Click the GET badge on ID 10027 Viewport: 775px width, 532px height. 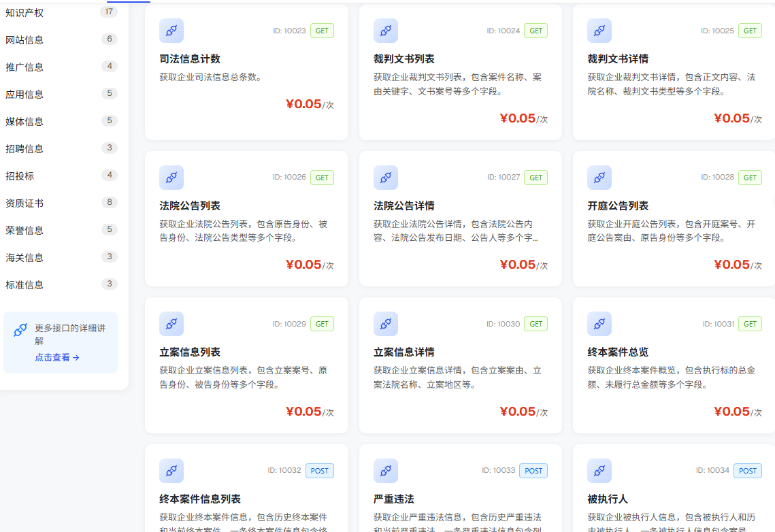click(535, 178)
